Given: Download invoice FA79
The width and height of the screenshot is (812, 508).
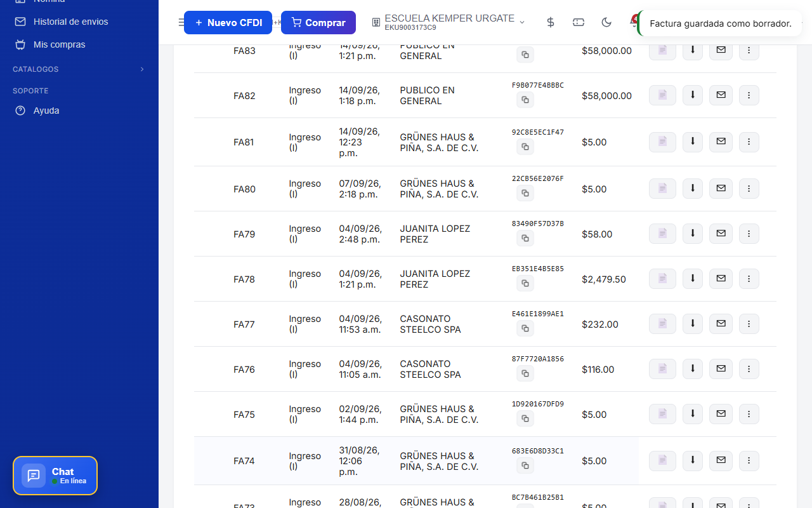Looking at the screenshot, I should click(x=692, y=234).
